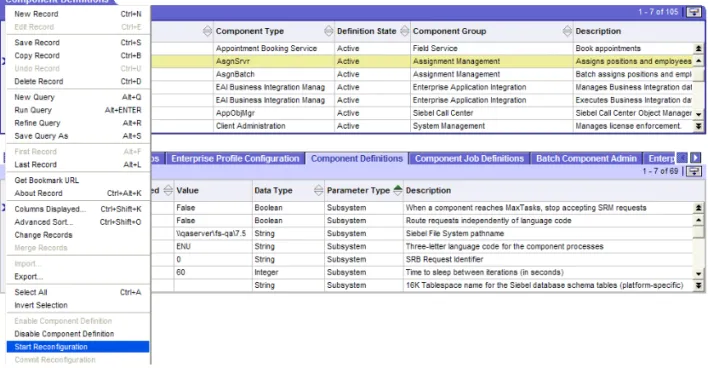
Task: Switch to Component Definitions tab
Action: click(357, 158)
